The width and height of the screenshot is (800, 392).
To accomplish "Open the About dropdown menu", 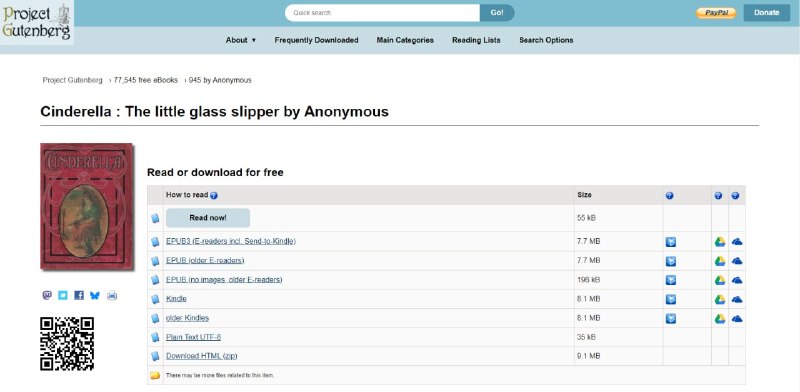I will (x=241, y=40).
